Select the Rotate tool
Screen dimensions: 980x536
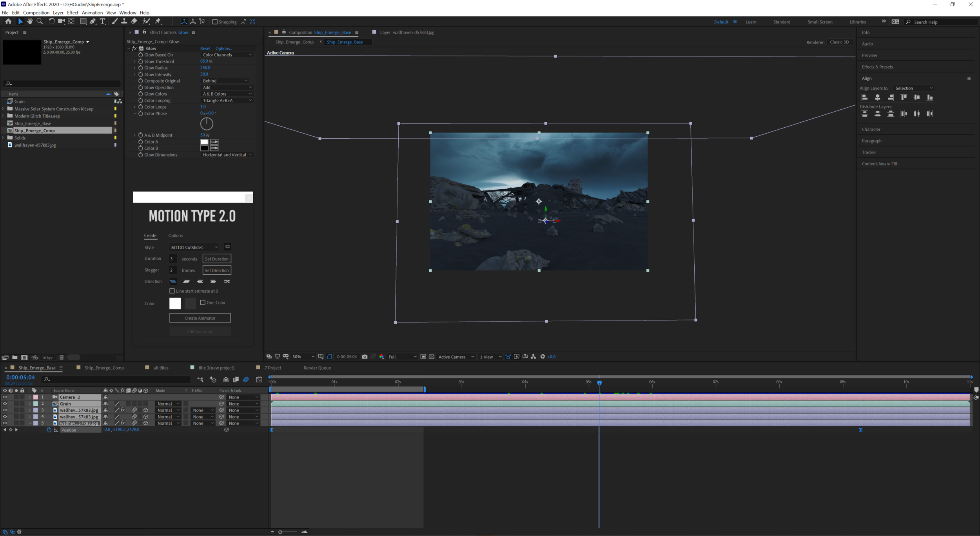point(51,22)
